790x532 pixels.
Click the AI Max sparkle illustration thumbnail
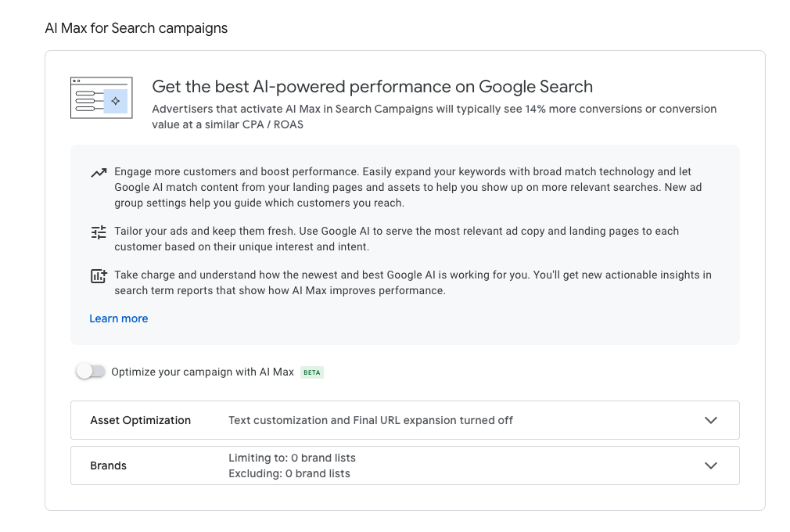pyautogui.click(x=101, y=98)
